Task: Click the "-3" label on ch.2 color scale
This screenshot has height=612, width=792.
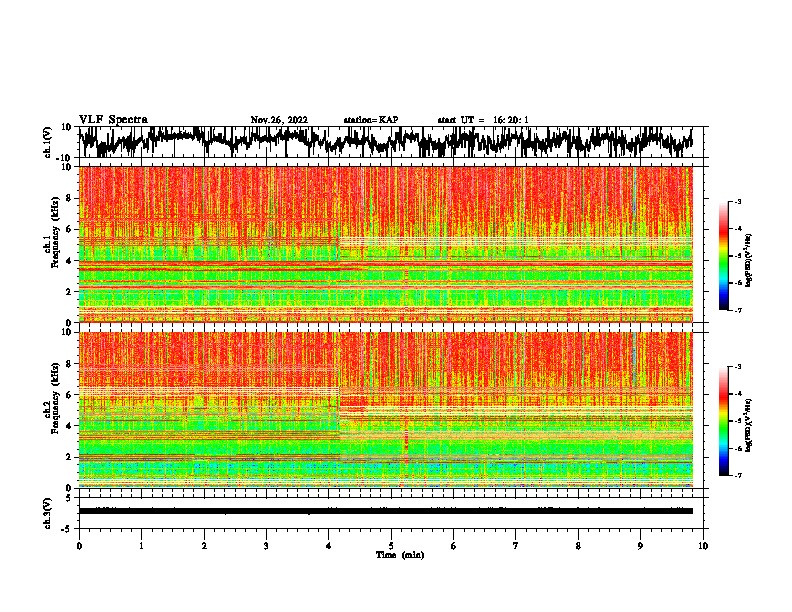Action: pyautogui.click(x=738, y=367)
